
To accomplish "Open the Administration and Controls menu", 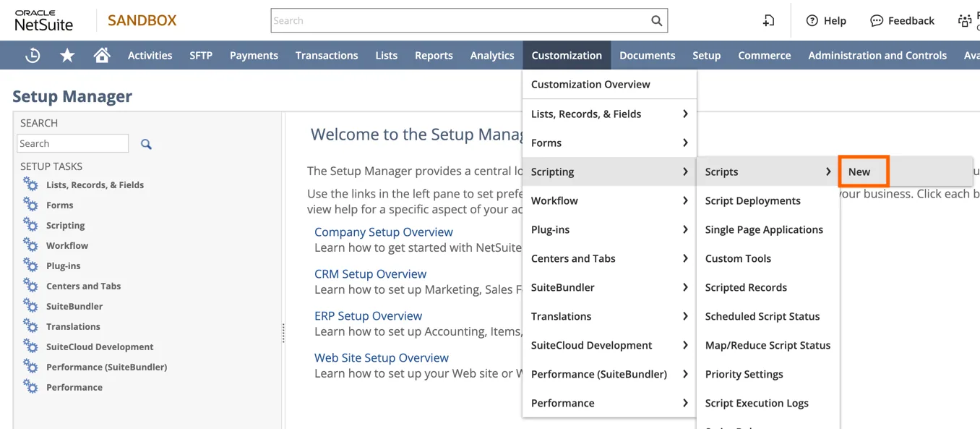I will coord(877,55).
